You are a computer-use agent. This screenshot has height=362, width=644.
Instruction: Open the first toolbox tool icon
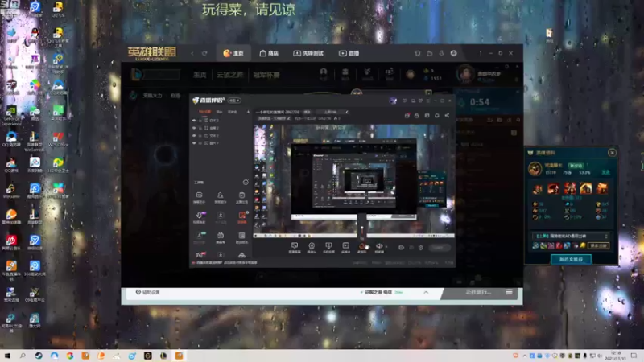199,197
